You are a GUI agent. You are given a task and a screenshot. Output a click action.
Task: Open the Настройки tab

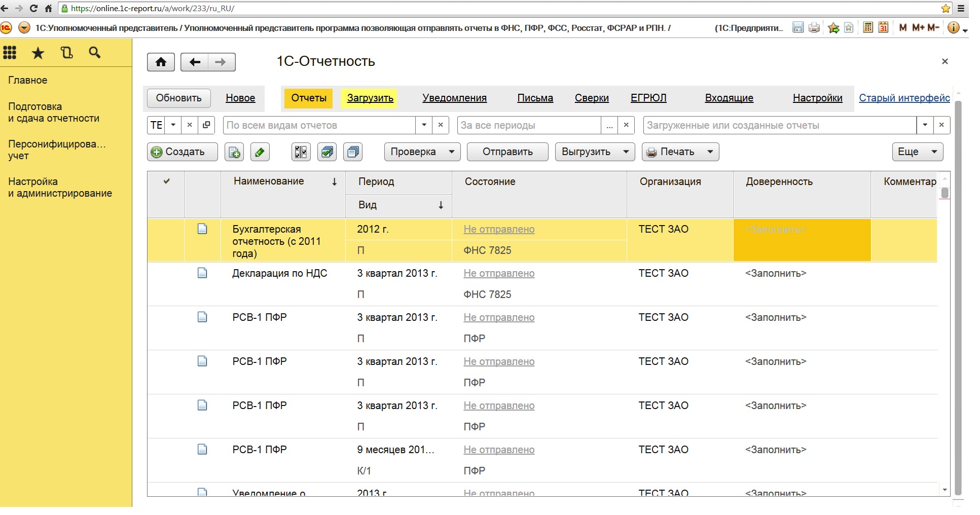pyautogui.click(x=818, y=98)
